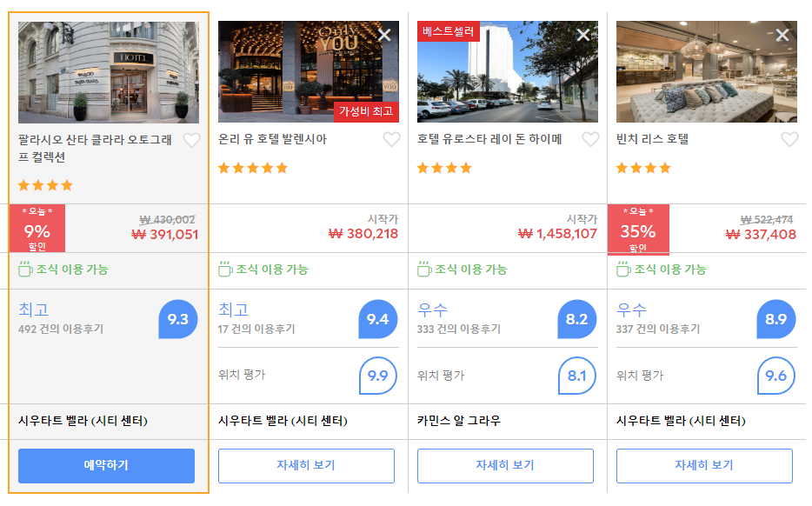This screenshot has width=812, height=506.
Task: Open 팔라시오 산타 클라라 오토그래프 컬렉션 title
Action: click(x=95, y=148)
